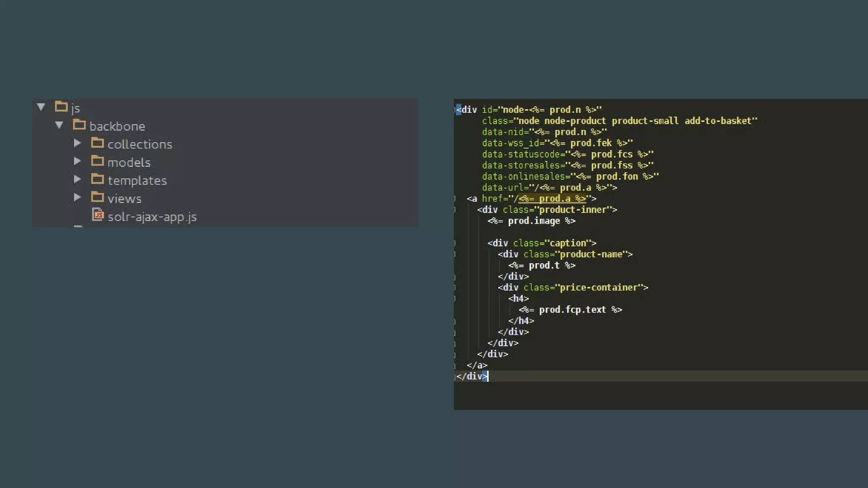Click the fold marker beside product-inner div

(455, 210)
